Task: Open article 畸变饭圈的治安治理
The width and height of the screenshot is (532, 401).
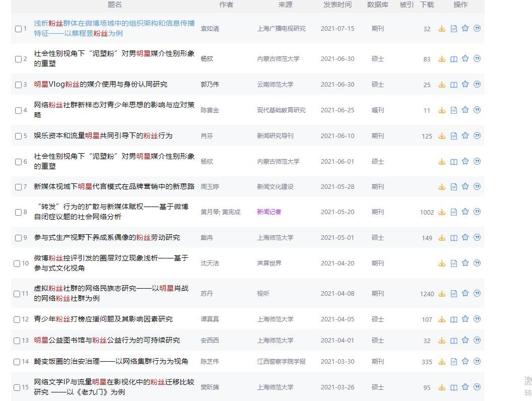Action: [x=111, y=361]
